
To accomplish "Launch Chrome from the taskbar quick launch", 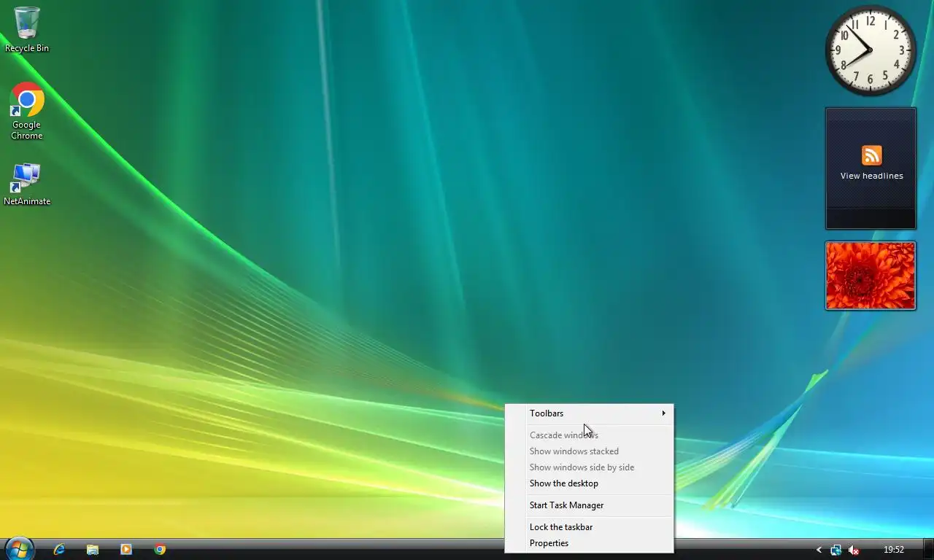I will pyautogui.click(x=160, y=550).
